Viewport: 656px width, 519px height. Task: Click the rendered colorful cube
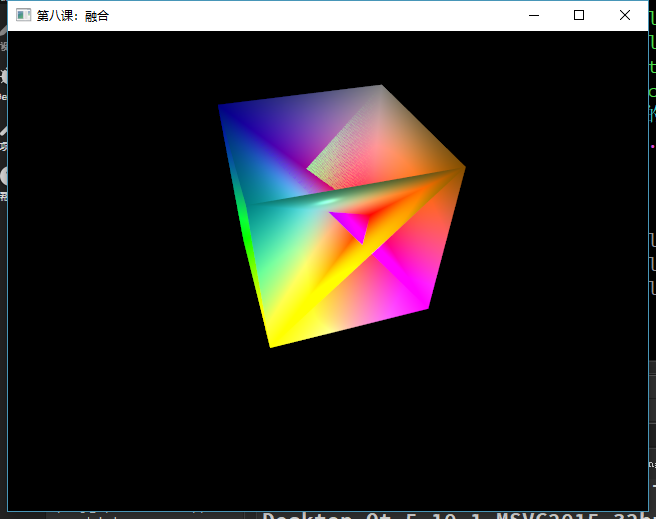[341, 216]
